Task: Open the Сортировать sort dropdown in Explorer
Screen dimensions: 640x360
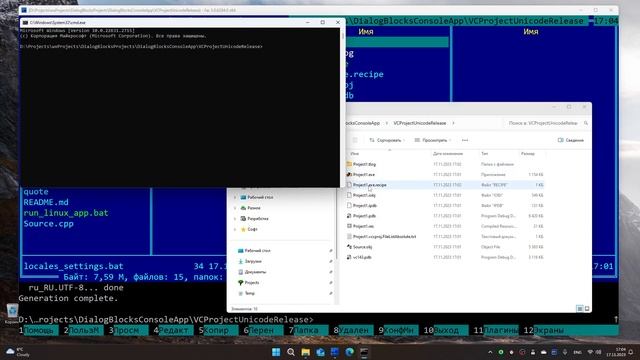Action: (387, 140)
